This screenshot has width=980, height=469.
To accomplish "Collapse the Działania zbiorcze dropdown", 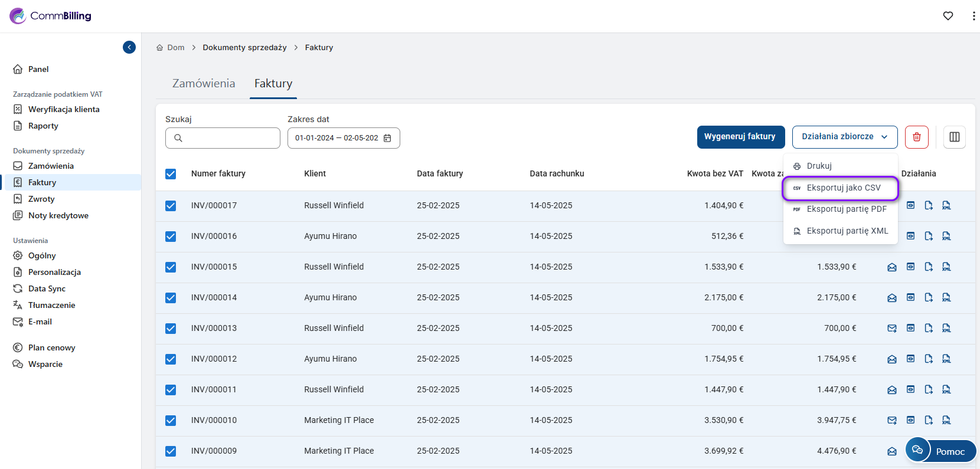I will click(844, 137).
